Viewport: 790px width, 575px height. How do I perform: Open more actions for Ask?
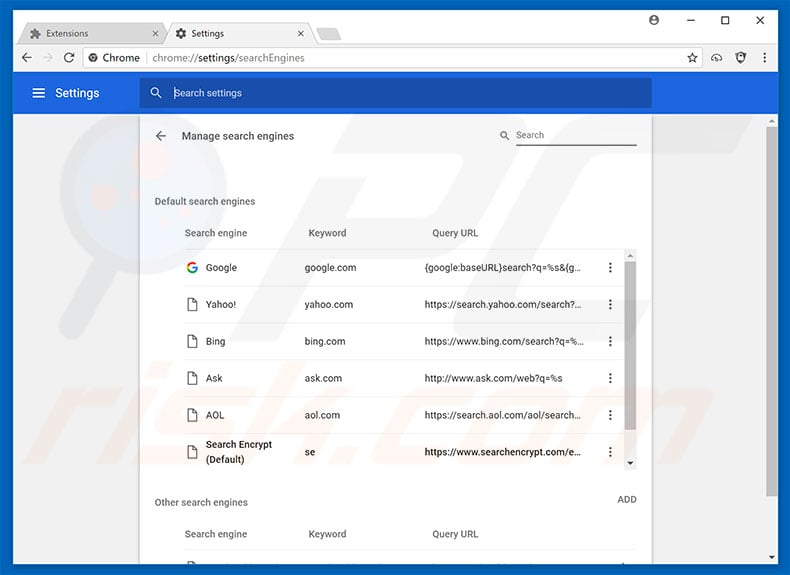click(x=610, y=378)
